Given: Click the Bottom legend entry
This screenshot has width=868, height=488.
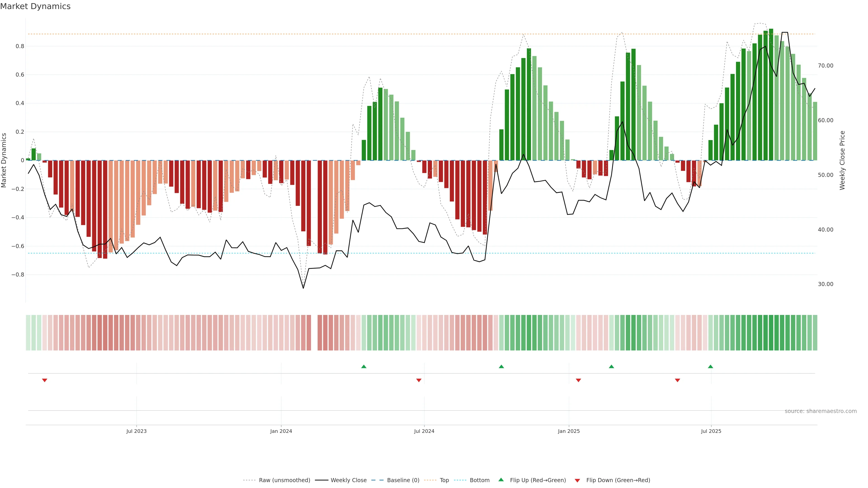Looking at the screenshot, I should coord(479,480).
